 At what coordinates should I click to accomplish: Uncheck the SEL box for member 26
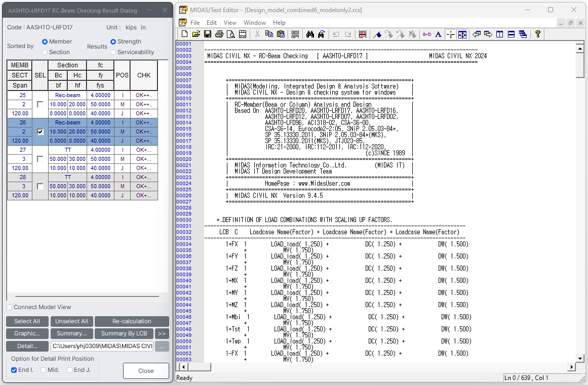(x=40, y=132)
